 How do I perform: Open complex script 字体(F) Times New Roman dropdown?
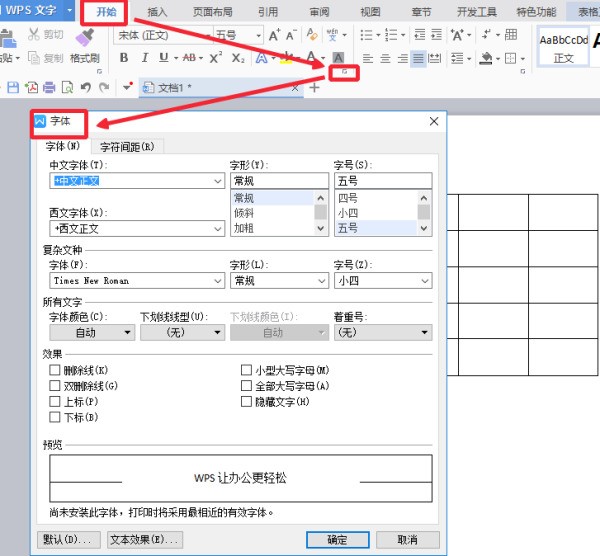point(218,281)
